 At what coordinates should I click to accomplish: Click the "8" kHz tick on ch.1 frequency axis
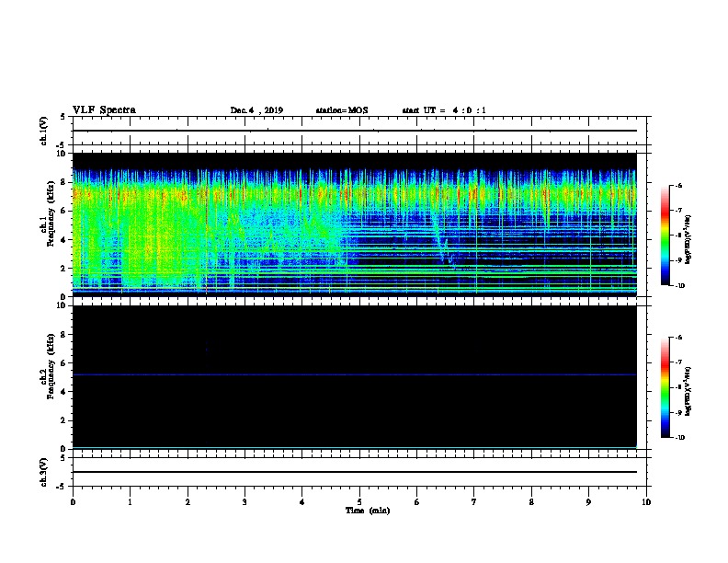(x=63, y=182)
